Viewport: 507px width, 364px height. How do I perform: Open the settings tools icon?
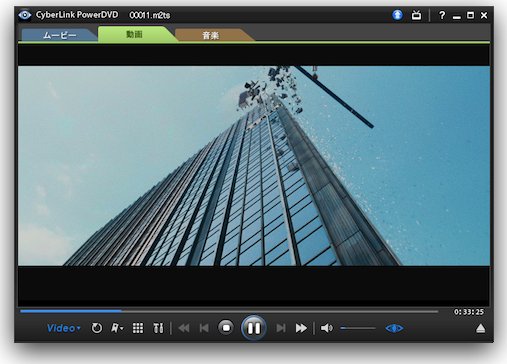click(x=158, y=328)
